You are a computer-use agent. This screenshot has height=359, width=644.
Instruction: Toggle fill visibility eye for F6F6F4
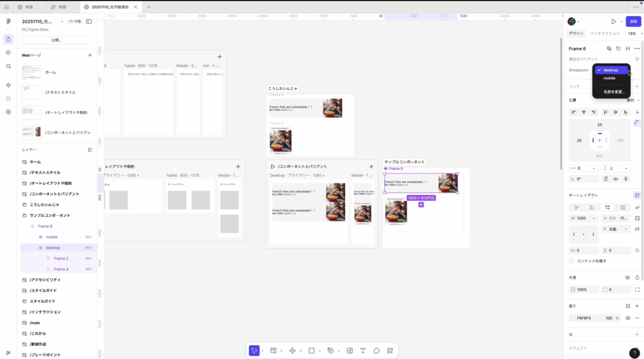click(x=628, y=318)
